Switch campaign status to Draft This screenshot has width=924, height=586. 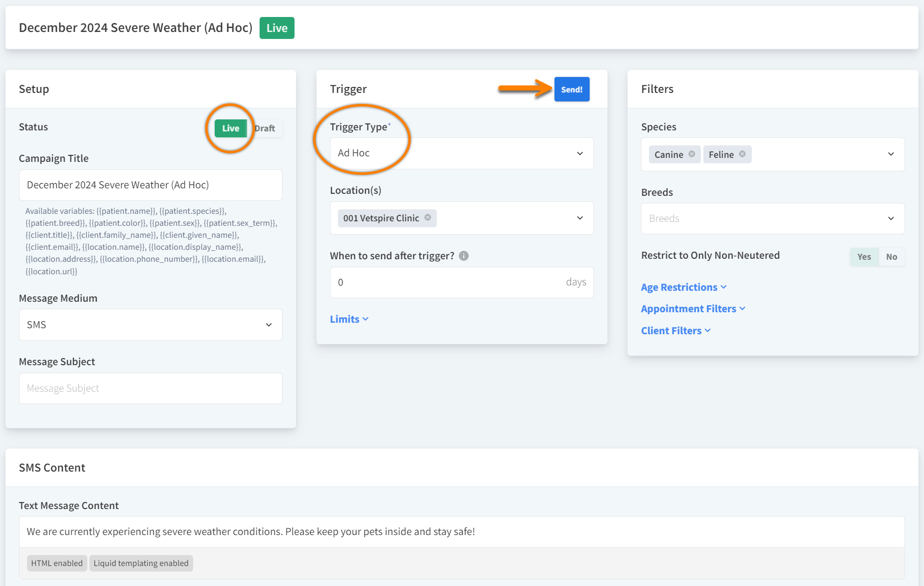click(265, 128)
